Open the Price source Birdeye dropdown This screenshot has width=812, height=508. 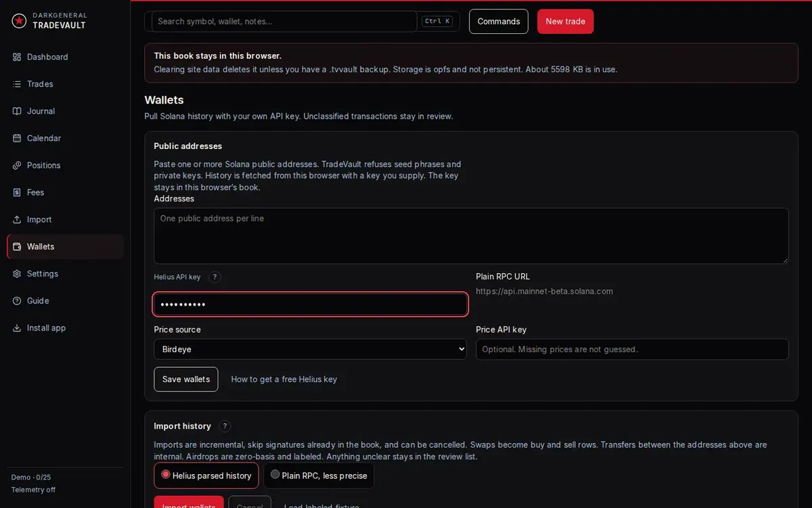pos(310,350)
